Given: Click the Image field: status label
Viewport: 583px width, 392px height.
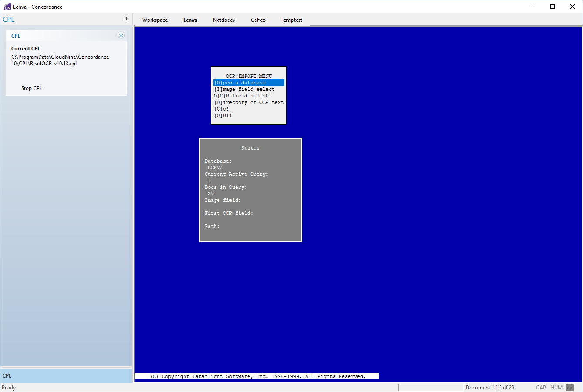Looking at the screenshot, I should [222, 200].
